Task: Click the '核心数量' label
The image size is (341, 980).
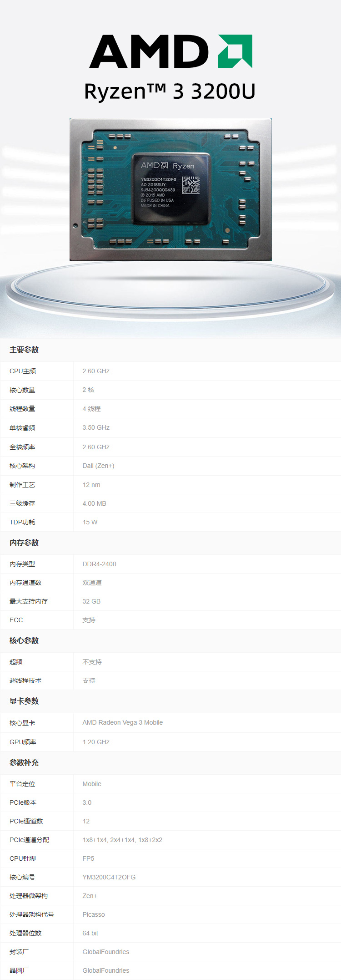Action: pyautogui.click(x=22, y=390)
